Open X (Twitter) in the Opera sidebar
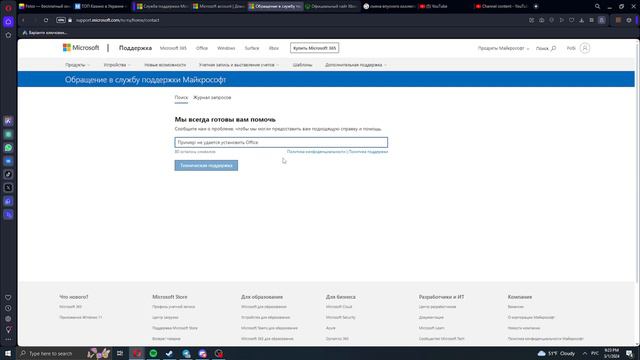Image resolution: width=640 pixels, height=360 pixels. [x=8, y=188]
